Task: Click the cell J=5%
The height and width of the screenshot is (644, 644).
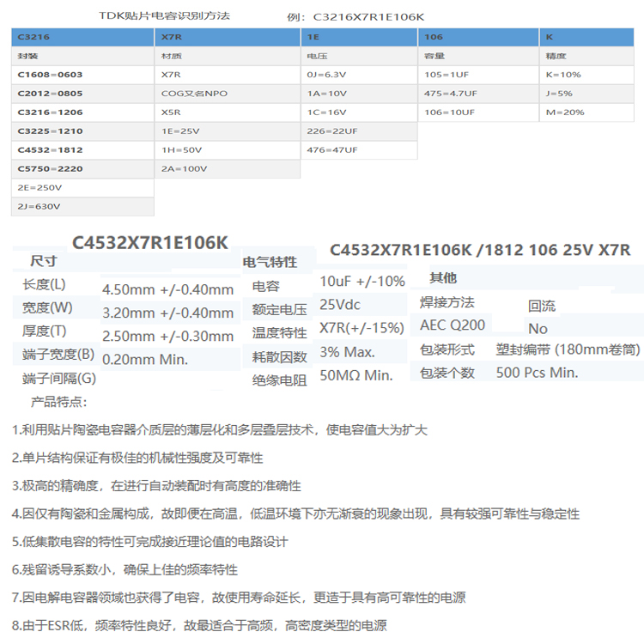Action: (x=587, y=94)
